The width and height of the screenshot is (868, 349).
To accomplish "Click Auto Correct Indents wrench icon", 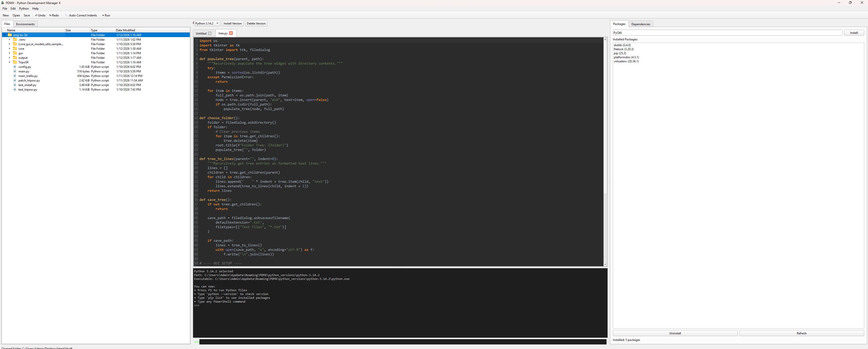I will click(x=66, y=15).
